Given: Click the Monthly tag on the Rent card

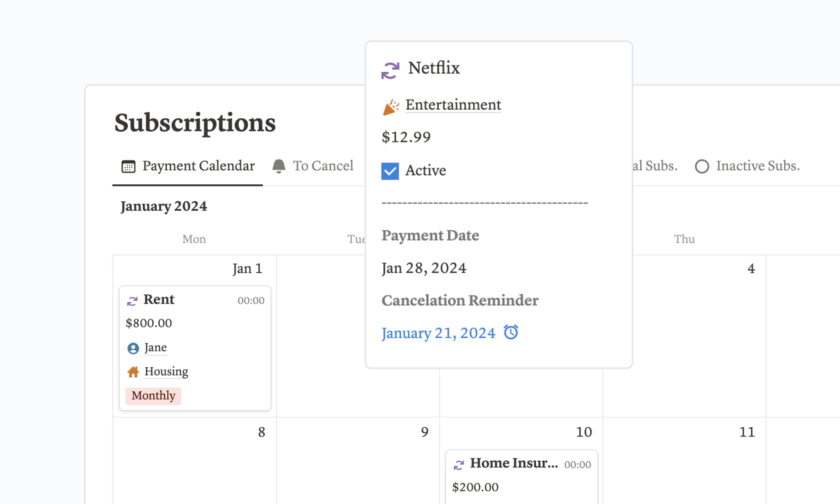Looking at the screenshot, I should point(153,395).
